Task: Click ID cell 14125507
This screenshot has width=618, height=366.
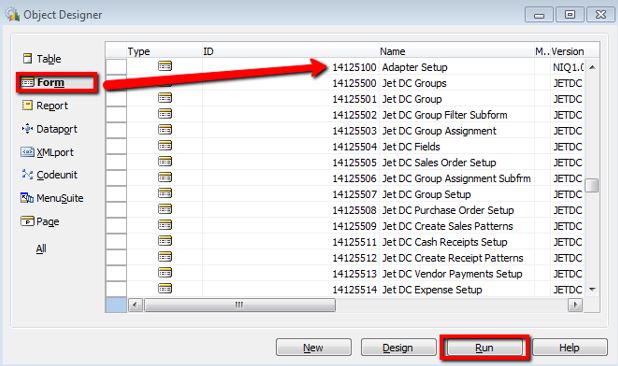Action: pos(354,195)
